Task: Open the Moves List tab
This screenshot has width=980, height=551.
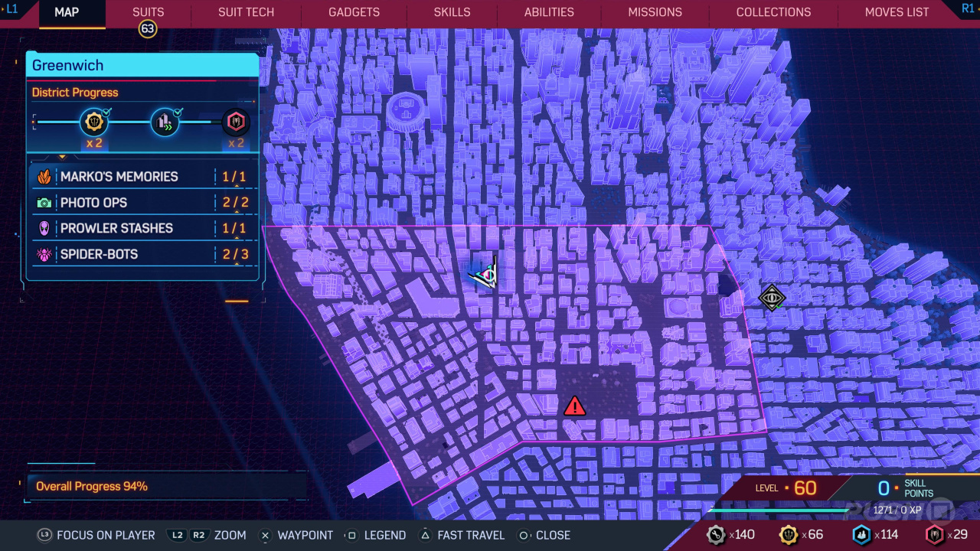Action: point(897,12)
